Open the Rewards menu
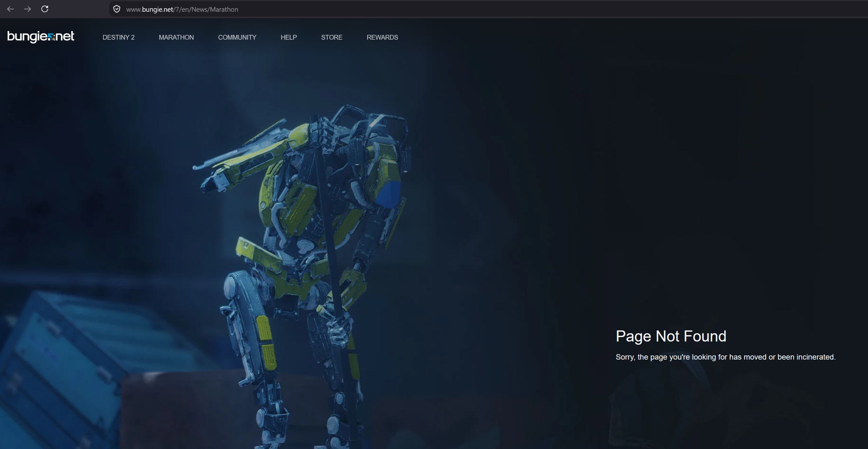The height and width of the screenshot is (449, 868). pos(382,37)
